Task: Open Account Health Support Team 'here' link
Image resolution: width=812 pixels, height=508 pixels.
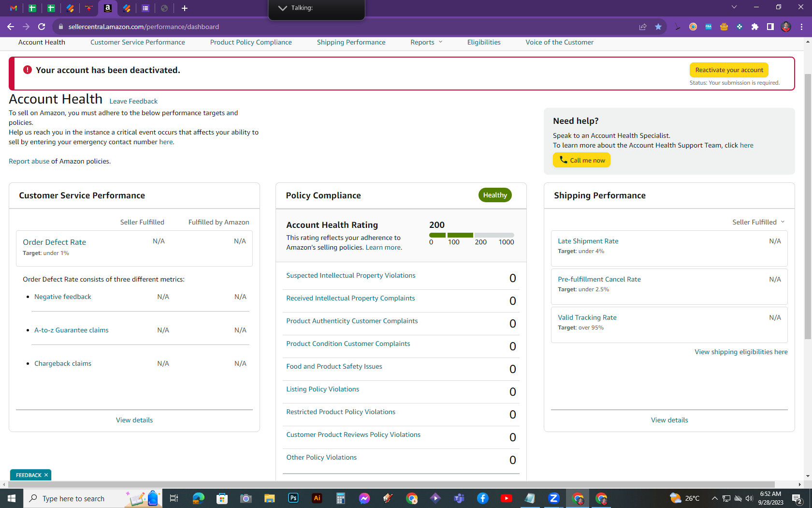Action: pyautogui.click(x=746, y=145)
